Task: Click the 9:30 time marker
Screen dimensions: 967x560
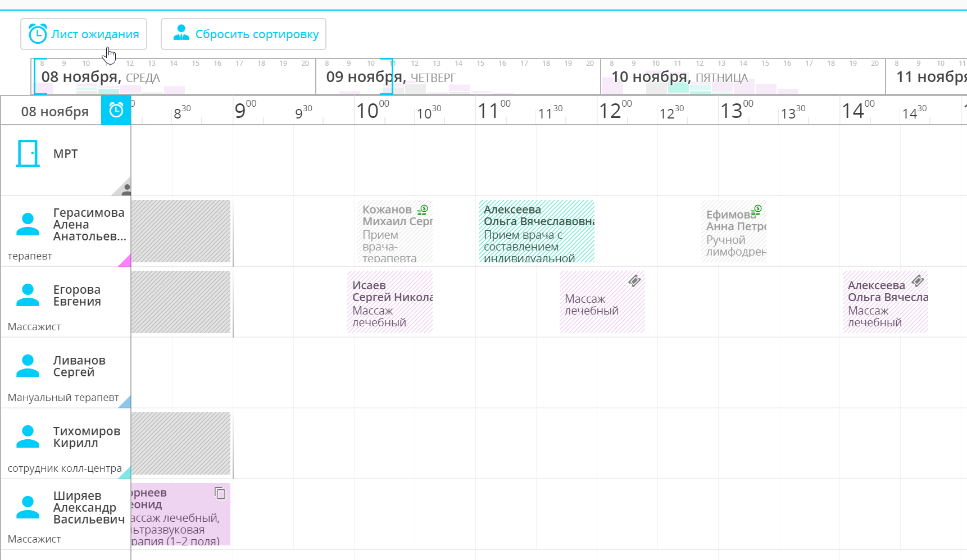Action: tap(303, 112)
